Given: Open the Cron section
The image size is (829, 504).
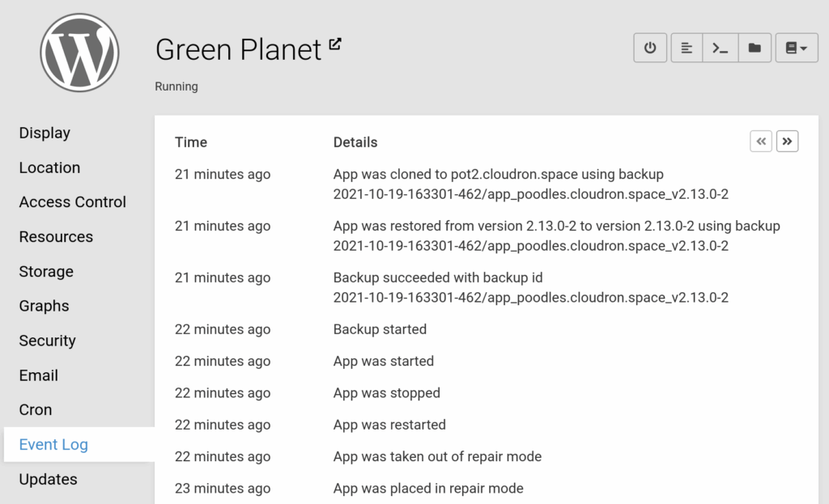Looking at the screenshot, I should coord(36,409).
